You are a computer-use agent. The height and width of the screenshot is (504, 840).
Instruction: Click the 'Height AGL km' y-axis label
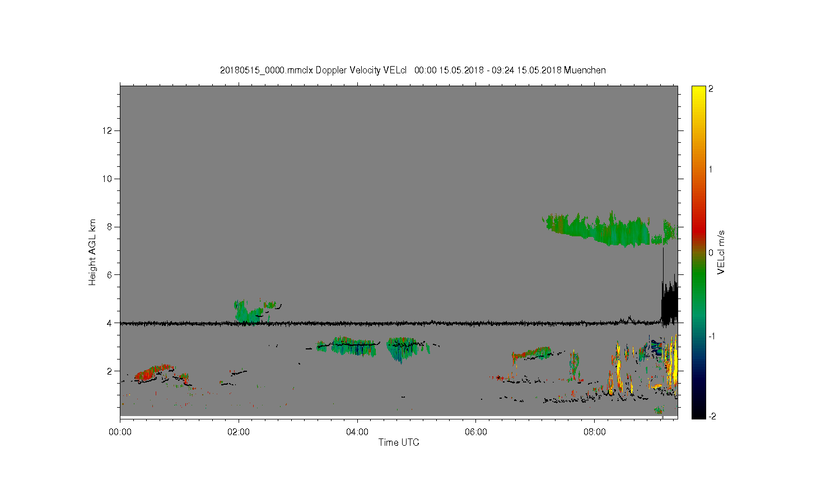coord(92,252)
